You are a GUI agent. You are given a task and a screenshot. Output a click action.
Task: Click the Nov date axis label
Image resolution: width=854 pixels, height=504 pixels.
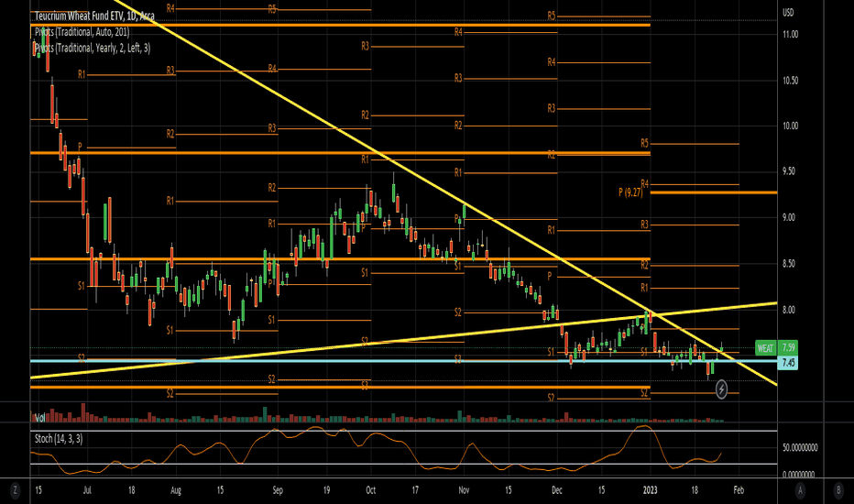pyautogui.click(x=464, y=490)
